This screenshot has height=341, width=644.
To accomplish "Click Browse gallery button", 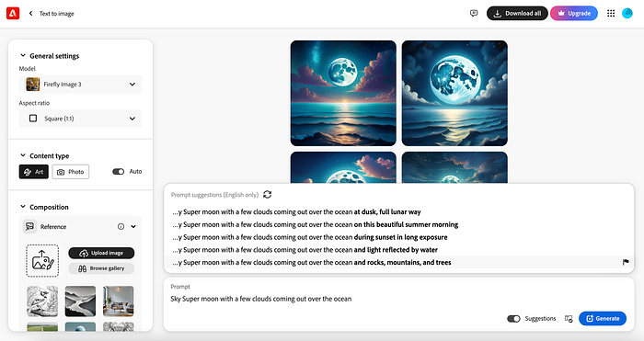I will point(101,268).
